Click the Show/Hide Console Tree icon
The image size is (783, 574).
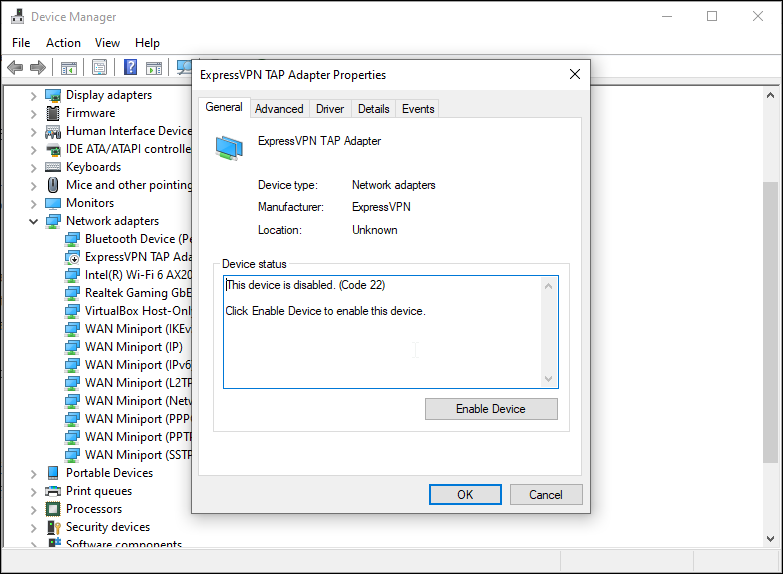(x=68, y=67)
